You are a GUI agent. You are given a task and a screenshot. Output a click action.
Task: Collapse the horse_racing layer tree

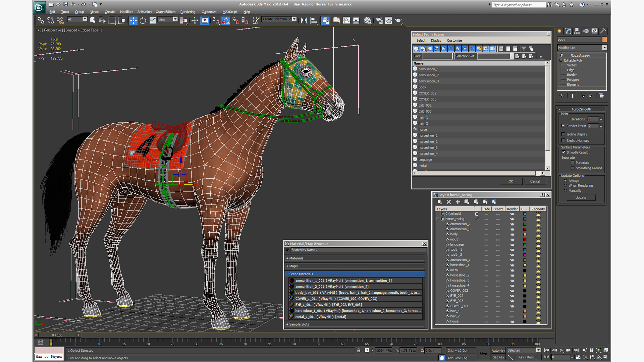pyautogui.click(x=438, y=219)
